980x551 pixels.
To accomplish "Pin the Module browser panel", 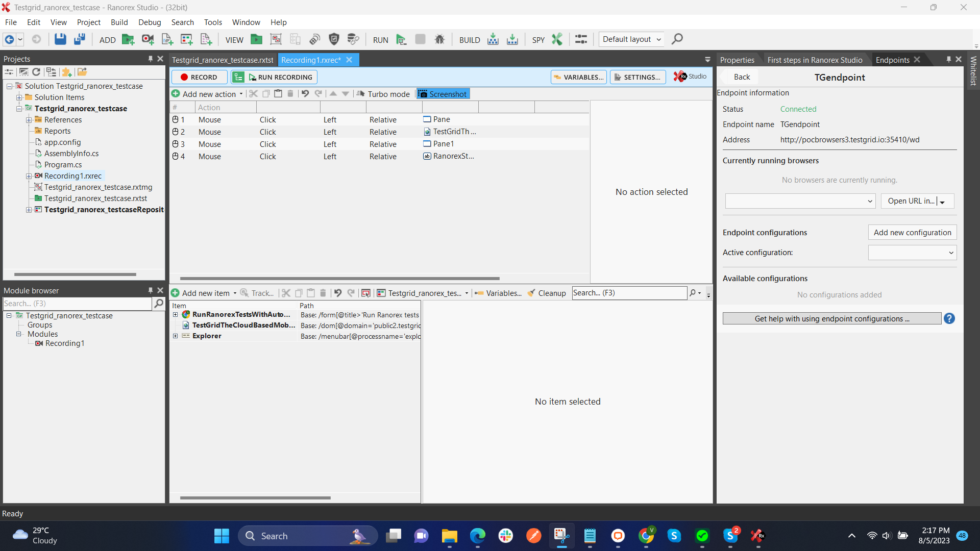I will (151, 290).
